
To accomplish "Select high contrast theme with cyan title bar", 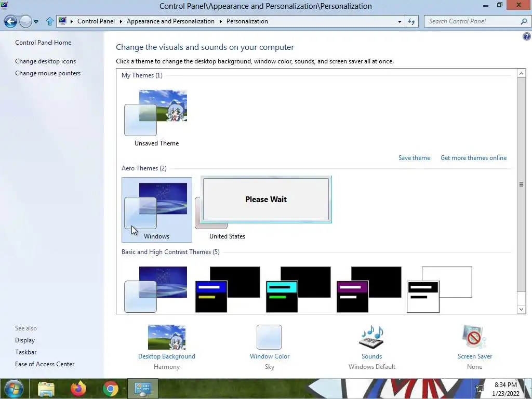I will pyautogui.click(x=298, y=289).
